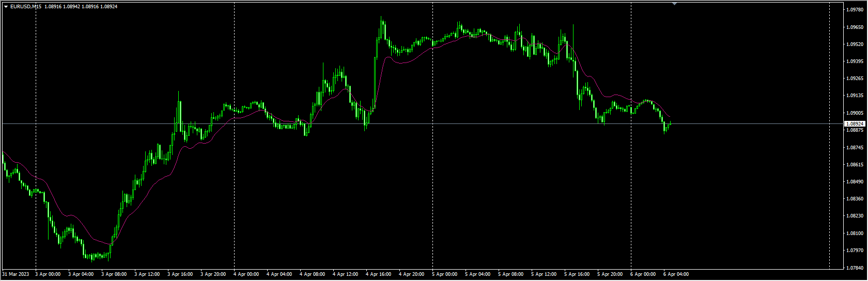Click the 1.08360 price scale label
The width and height of the screenshot is (868, 281).
pos(856,199)
